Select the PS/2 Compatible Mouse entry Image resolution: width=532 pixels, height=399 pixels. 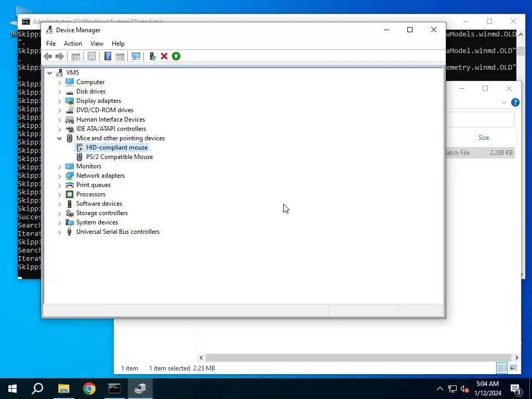tap(119, 157)
